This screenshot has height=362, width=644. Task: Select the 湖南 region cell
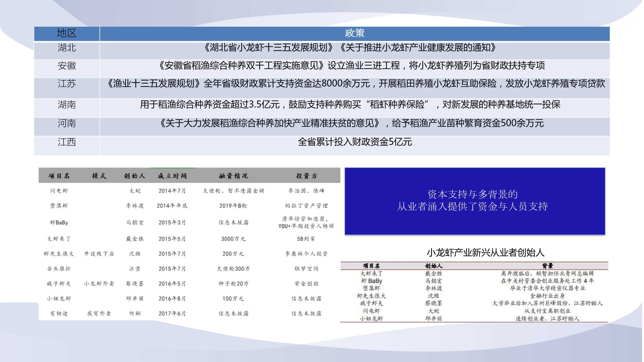[67, 105]
